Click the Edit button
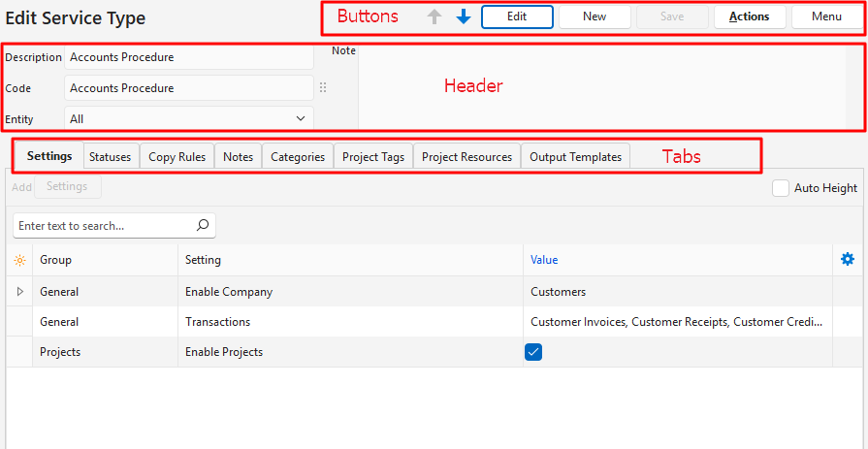The width and height of the screenshot is (868, 449). coord(517,16)
